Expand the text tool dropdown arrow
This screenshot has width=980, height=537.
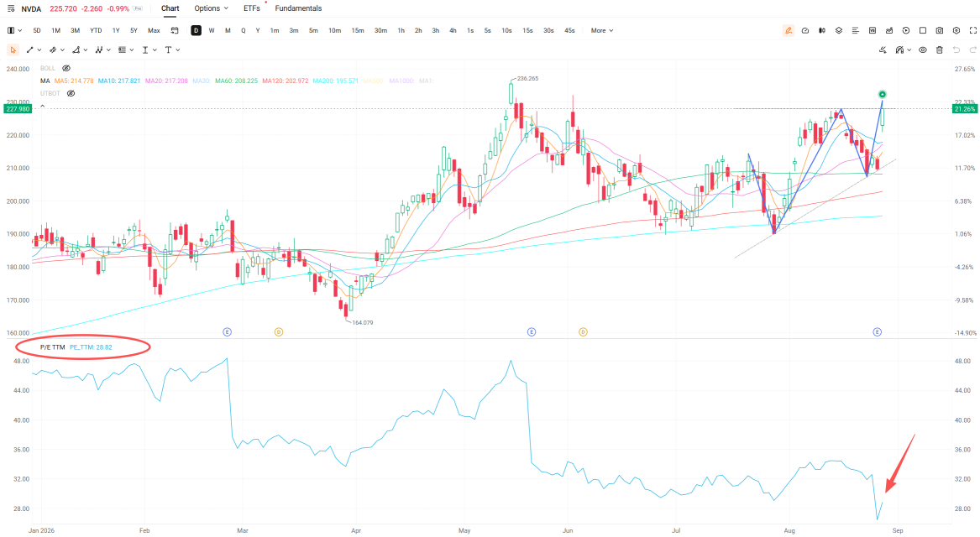[178, 50]
